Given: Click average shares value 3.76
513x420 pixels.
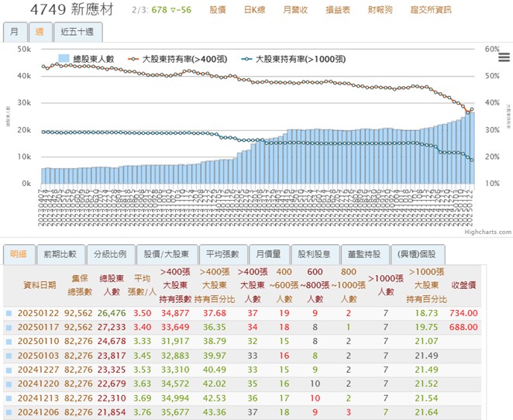Looking at the screenshot, I should [143, 412].
